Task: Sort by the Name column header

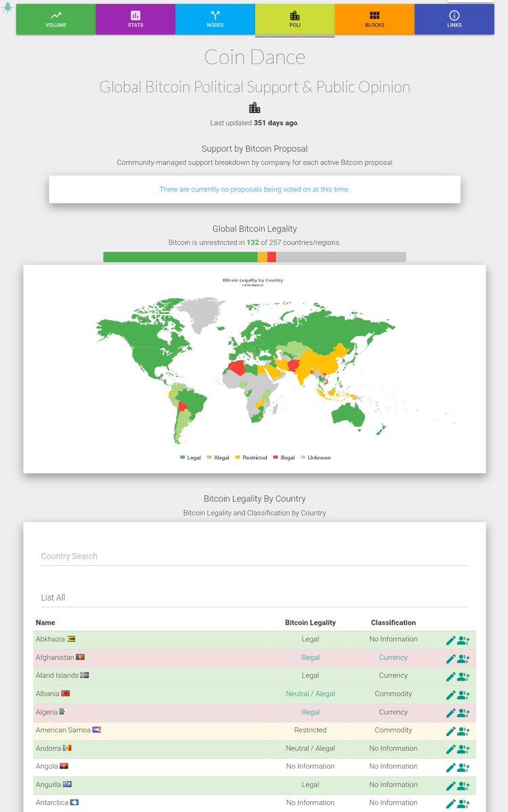Action: [x=45, y=623]
